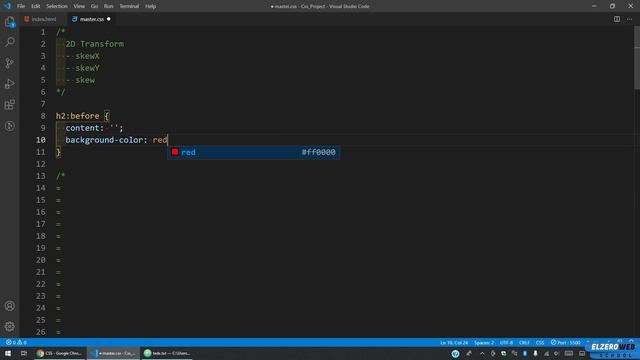
Task: Click the unsaved dot on master.css tab
Action: (109, 19)
